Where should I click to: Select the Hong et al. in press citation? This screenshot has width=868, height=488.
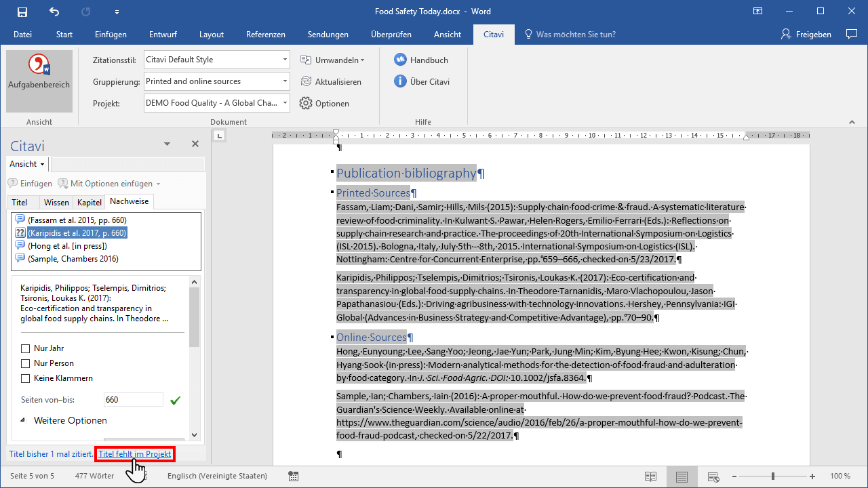tap(67, 246)
